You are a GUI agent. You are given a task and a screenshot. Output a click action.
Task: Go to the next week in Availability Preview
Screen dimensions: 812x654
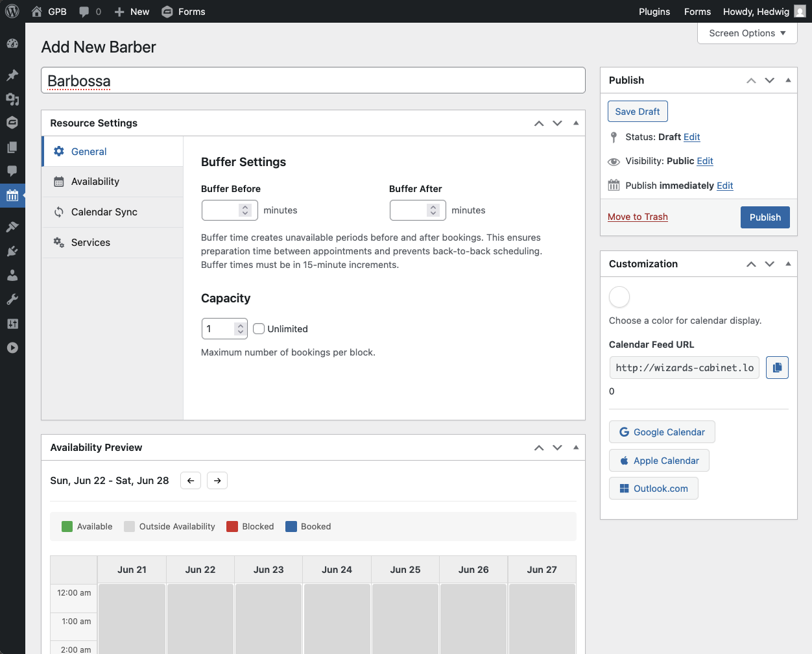(217, 481)
